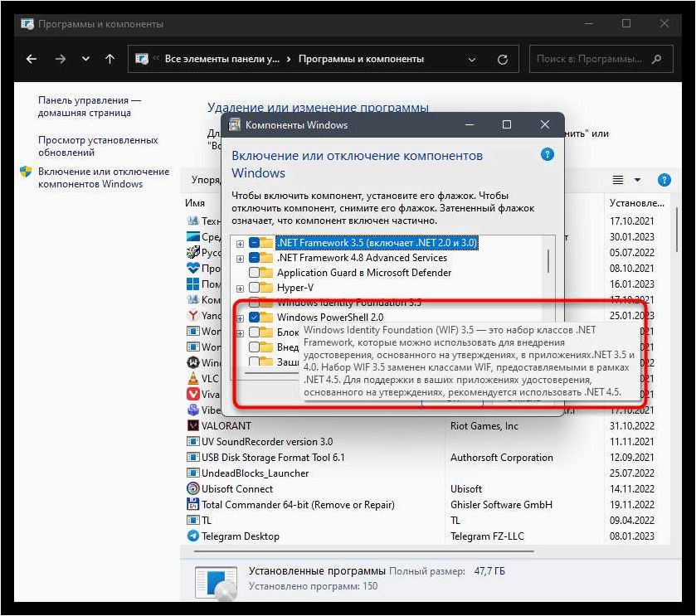Screen dimensions: 696x616
Task: Toggle the 'Внед' component checkbox
Action: tap(254, 347)
